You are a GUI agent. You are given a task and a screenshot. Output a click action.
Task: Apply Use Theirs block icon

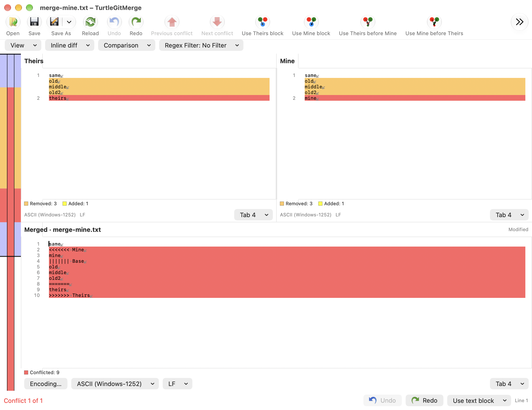point(263,22)
